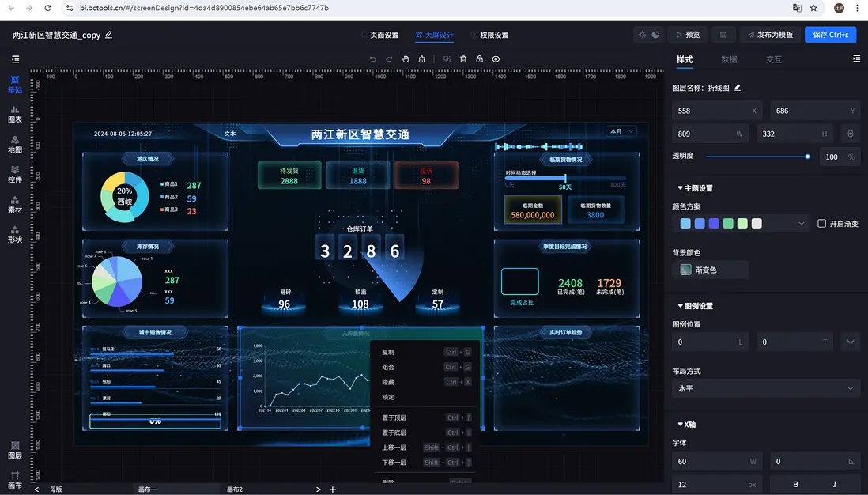Click the trash delete icon

[x=463, y=59]
